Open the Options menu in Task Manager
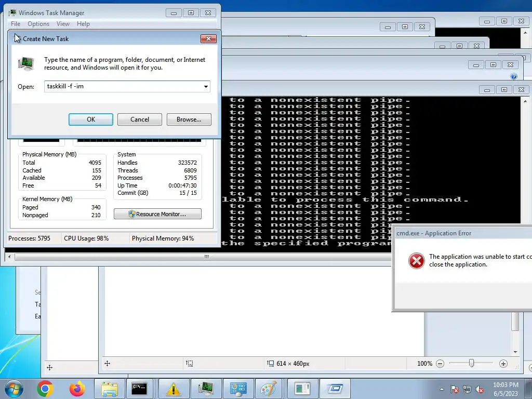This screenshot has width=532, height=399. coord(38,24)
